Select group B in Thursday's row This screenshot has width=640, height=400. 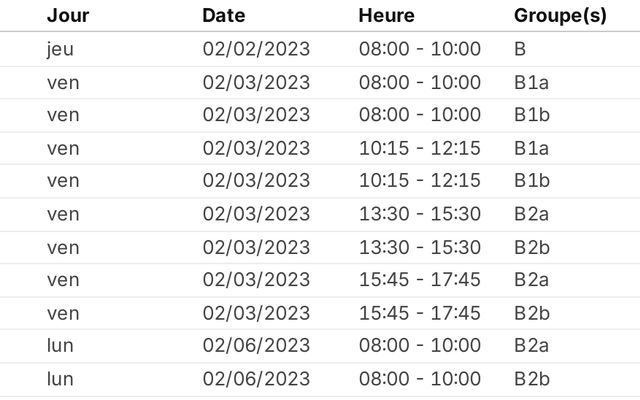click(520, 49)
